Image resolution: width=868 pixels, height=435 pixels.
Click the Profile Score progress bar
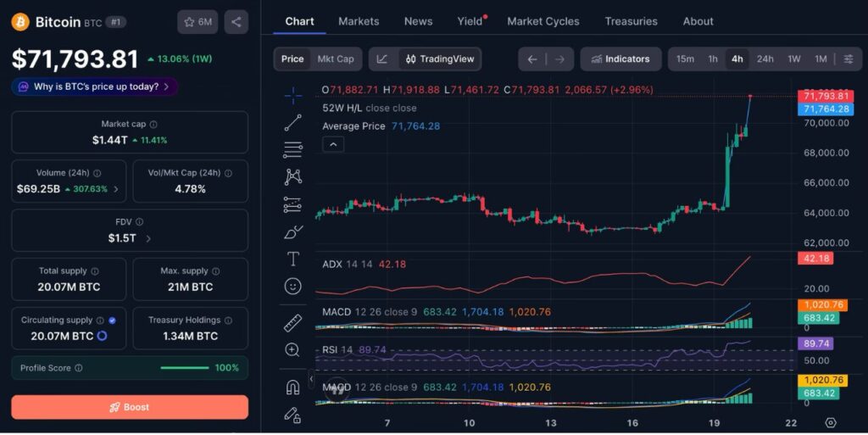click(x=184, y=368)
